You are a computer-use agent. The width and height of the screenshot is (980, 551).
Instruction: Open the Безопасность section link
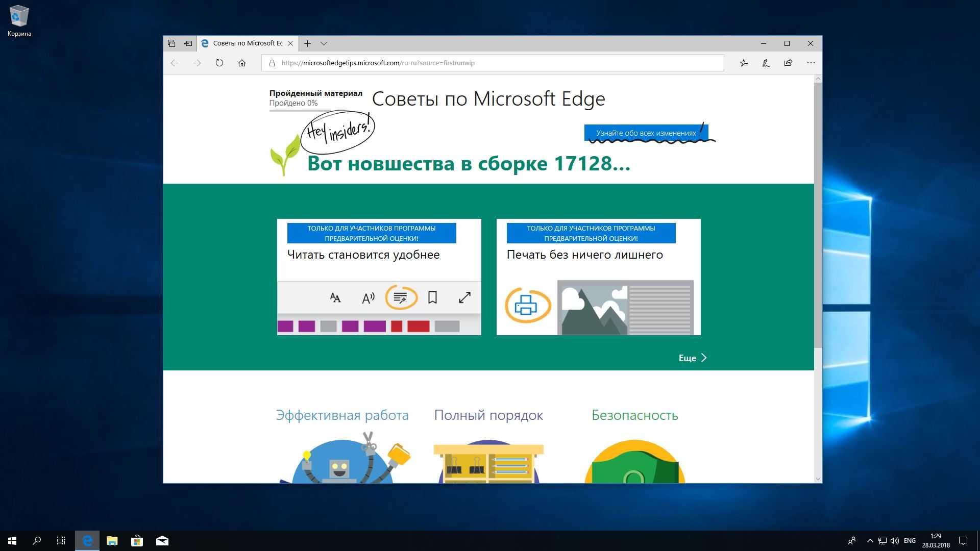634,415
